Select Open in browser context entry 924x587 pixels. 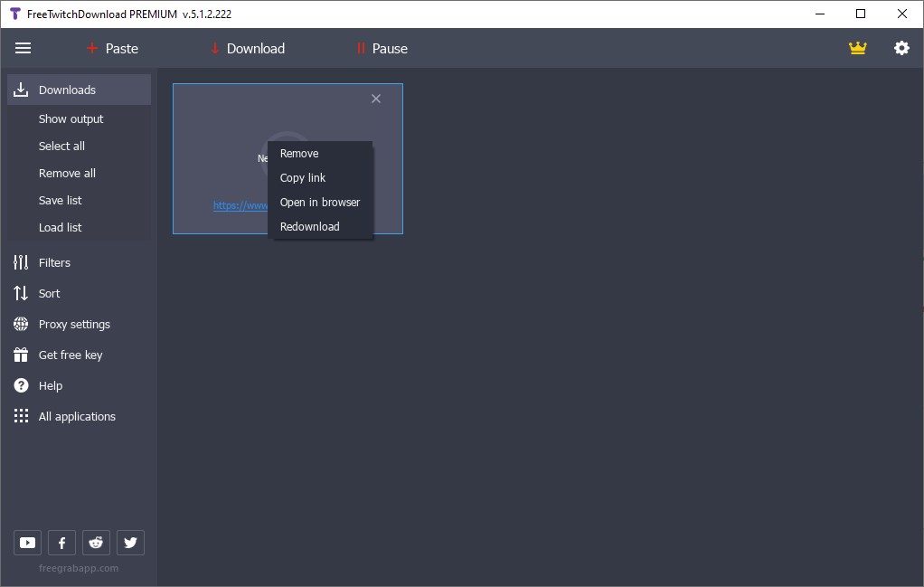pyautogui.click(x=320, y=203)
